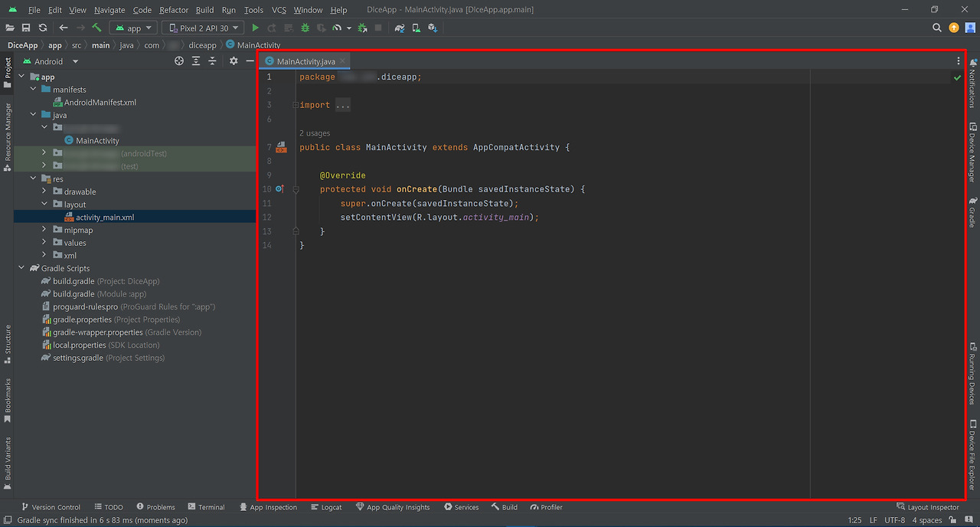Image resolution: width=980 pixels, height=527 pixels.
Task: Open editor tab options three-dots menu
Action: point(959,61)
